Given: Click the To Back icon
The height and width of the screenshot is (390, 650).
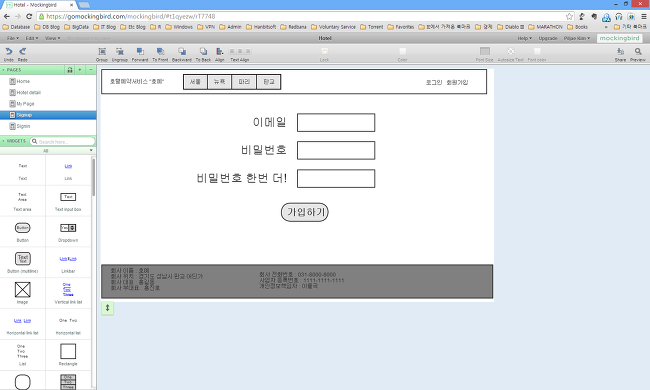Looking at the screenshot, I should pyautogui.click(x=203, y=51).
